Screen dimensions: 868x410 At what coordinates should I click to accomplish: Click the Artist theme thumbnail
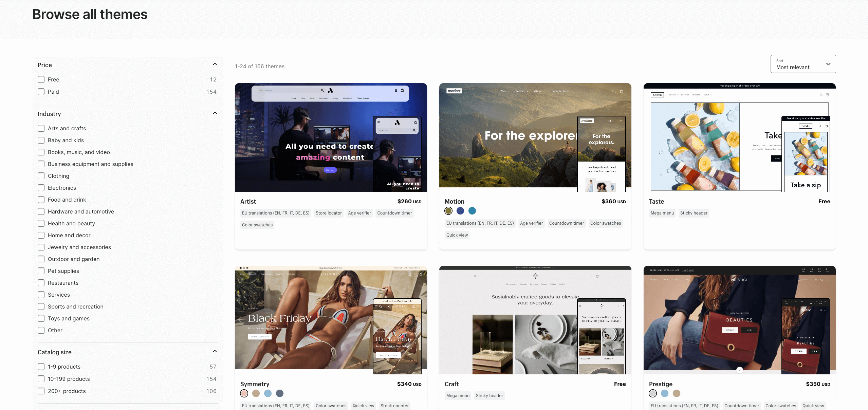[x=331, y=137]
